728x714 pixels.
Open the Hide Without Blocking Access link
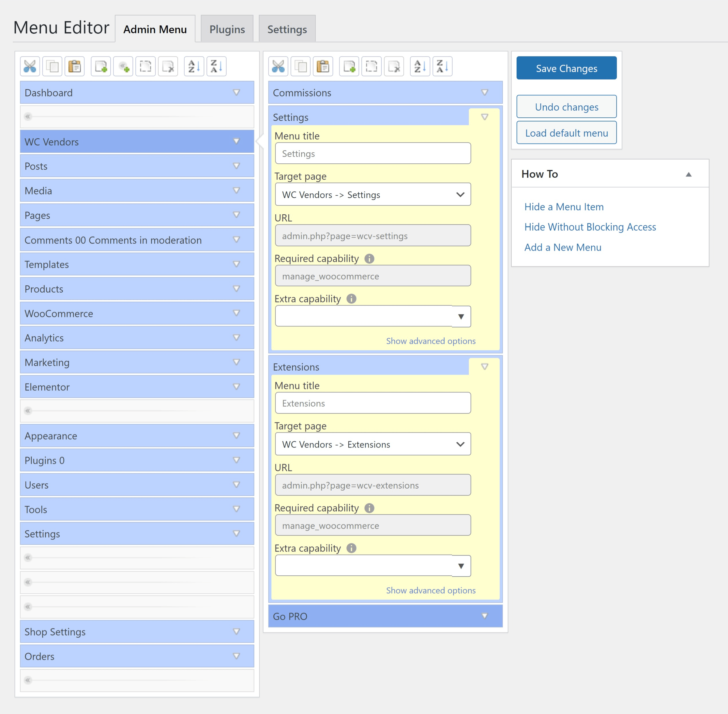pos(590,227)
